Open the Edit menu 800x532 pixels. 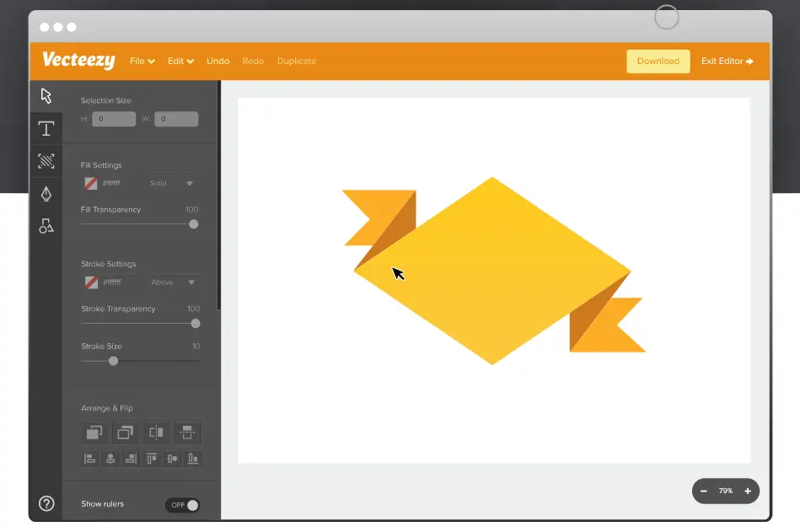click(180, 61)
